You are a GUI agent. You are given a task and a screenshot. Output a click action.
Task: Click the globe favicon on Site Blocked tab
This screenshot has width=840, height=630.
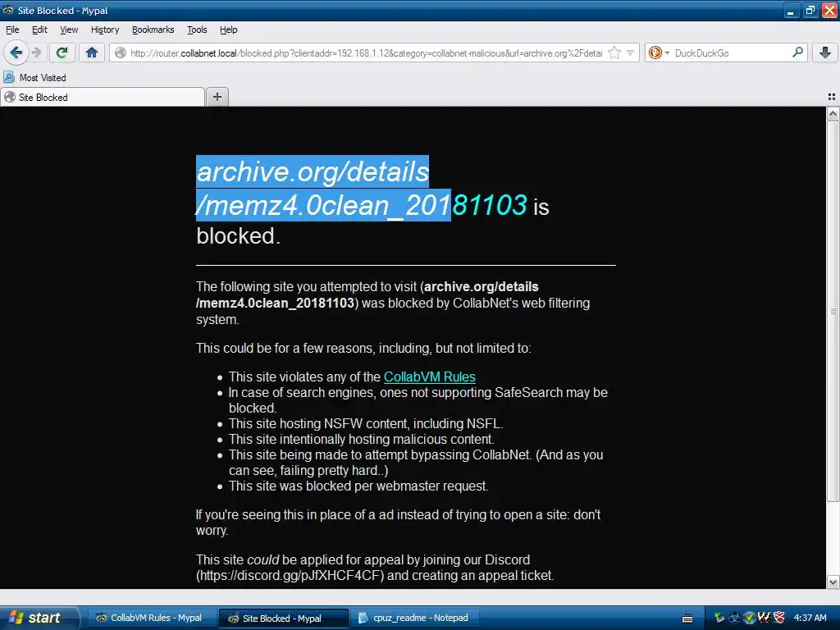point(10,97)
